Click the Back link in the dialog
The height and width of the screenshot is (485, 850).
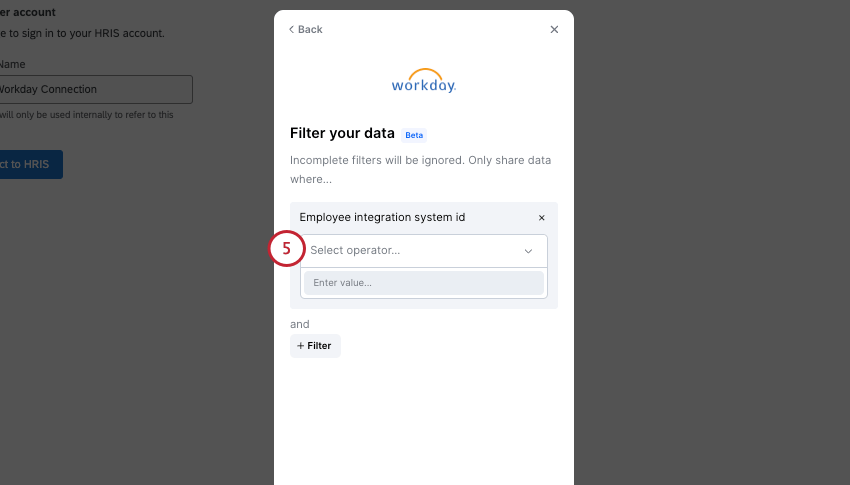[309, 29]
